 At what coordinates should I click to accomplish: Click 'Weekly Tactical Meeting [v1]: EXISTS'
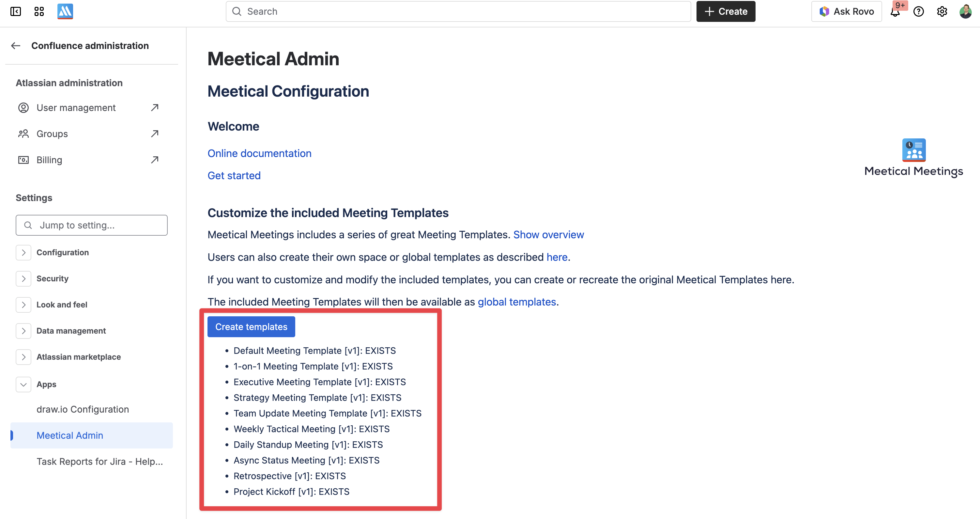click(312, 429)
